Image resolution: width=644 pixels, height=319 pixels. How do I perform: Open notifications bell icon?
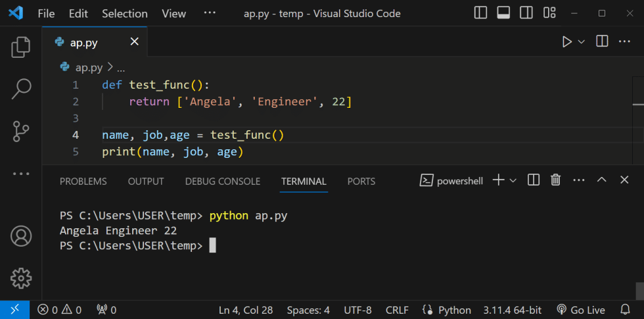tap(625, 310)
